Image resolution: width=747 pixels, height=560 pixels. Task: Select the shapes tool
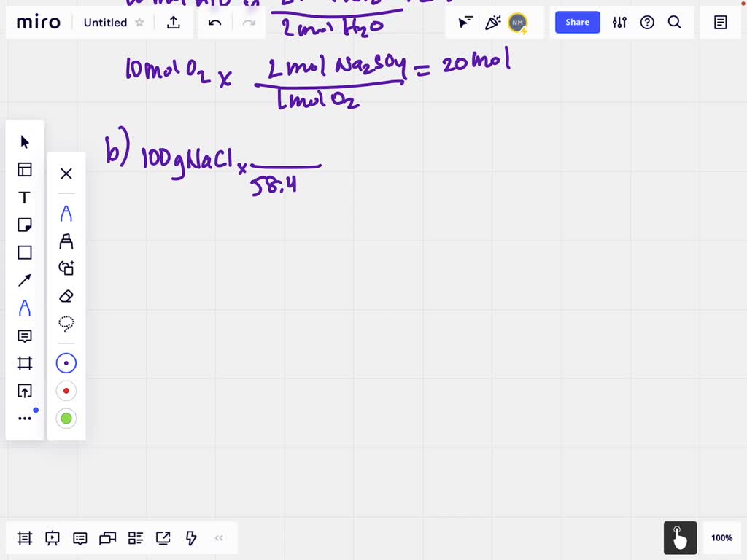click(25, 253)
